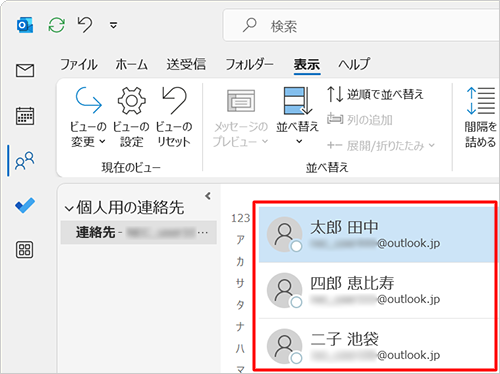Open the 展開/折りたたみ dropdown
Image resolution: width=500 pixels, height=374 pixels.
point(381,145)
